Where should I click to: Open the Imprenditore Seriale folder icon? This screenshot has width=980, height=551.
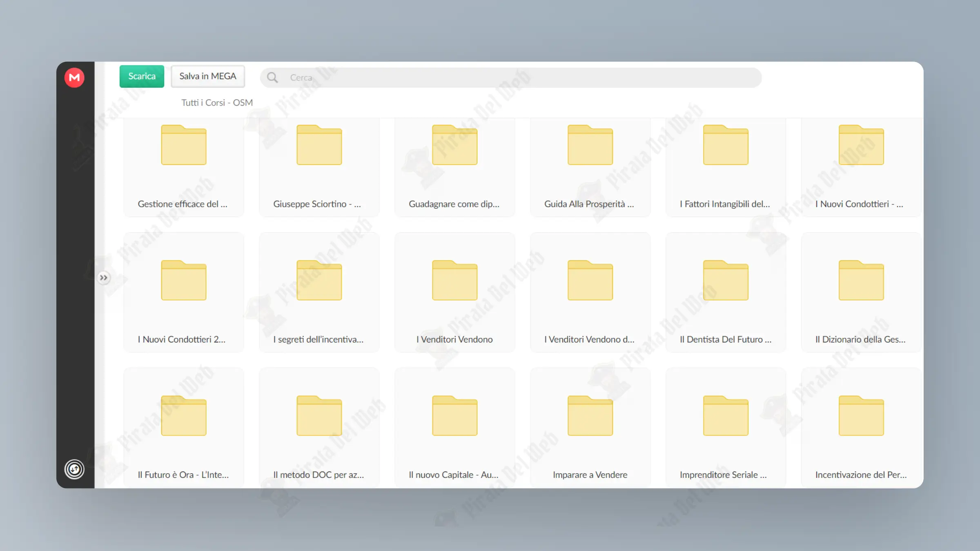(x=726, y=416)
